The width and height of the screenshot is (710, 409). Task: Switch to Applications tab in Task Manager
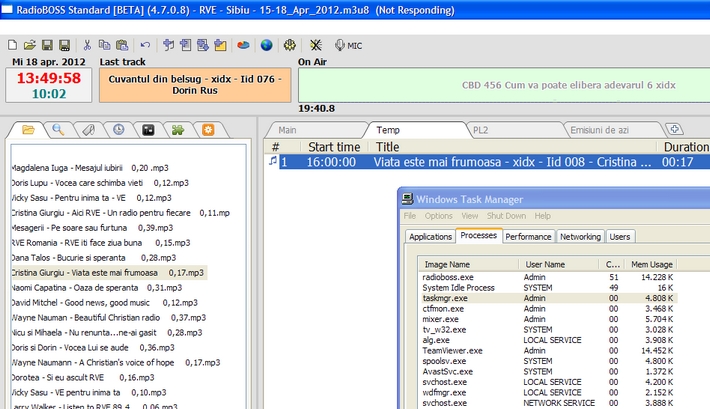[x=430, y=236]
